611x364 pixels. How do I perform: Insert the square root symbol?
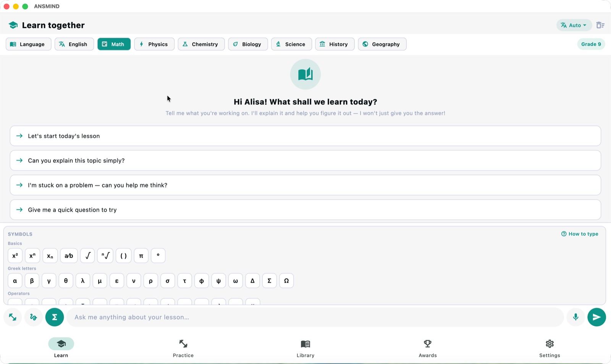click(87, 256)
